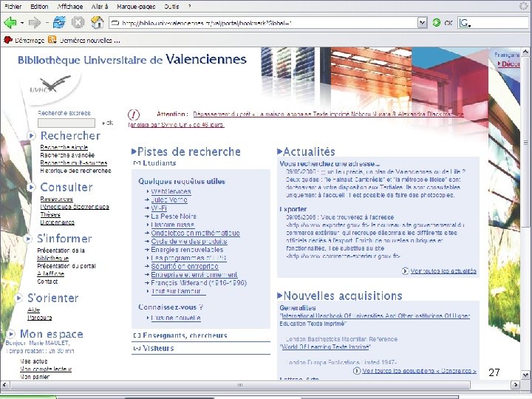Expand the Visiteurs section
This screenshot has height=399, width=532.
coord(137,348)
